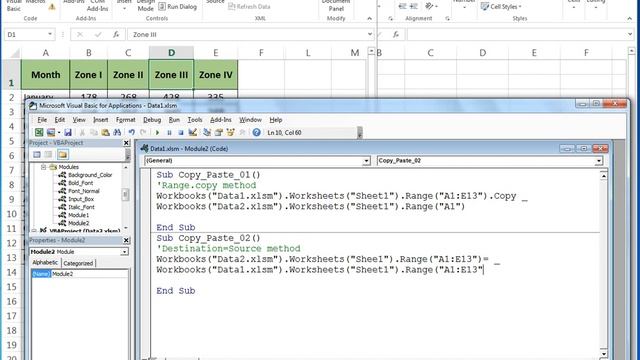Screen dimensions: 640x360
Task: Open the Object Browser icon in VBA toolbar
Action: click(231, 132)
